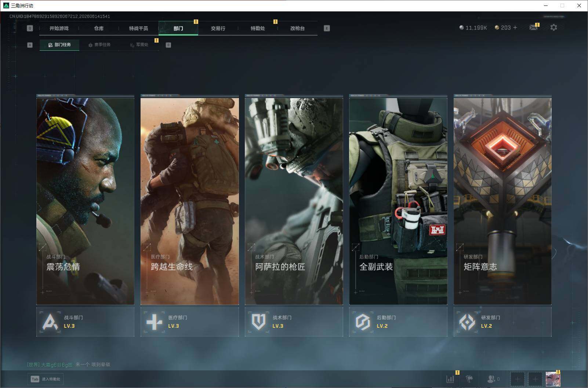
Task: Click the second empty squad slot plus
Action: (x=535, y=379)
